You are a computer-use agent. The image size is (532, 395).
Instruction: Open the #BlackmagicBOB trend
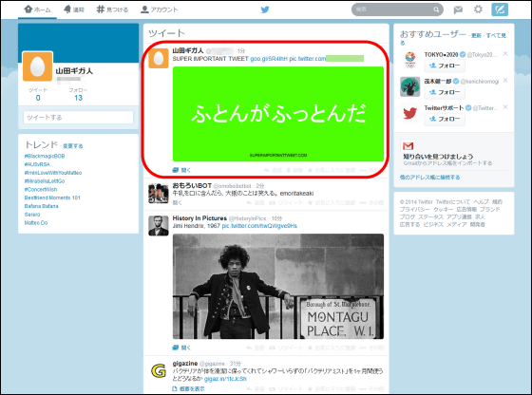[45, 156]
